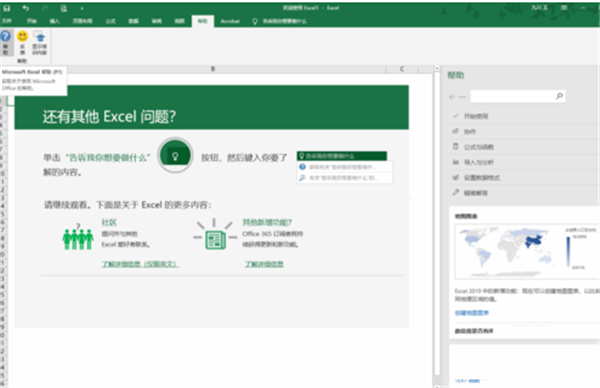The height and width of the screenshot is (388, 600).
Task: Switch to the 开始 (Home) ribbon tab
Action: [x=32, y=21]
